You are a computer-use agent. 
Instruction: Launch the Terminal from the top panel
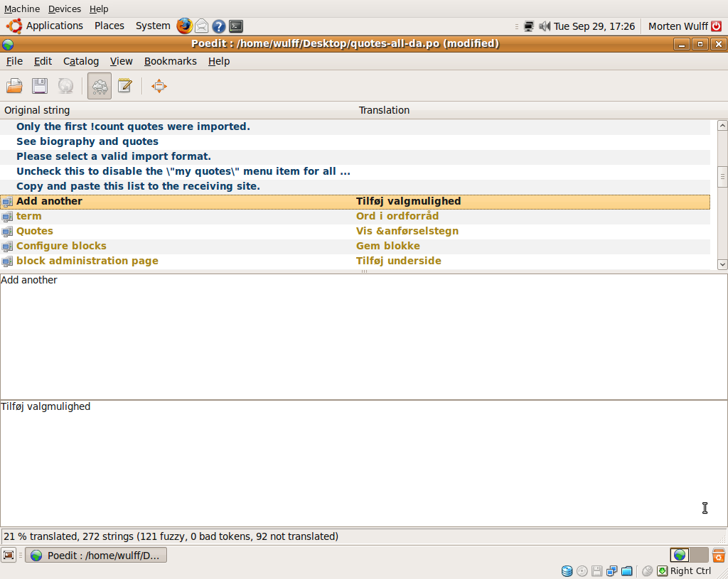[236, 26]
